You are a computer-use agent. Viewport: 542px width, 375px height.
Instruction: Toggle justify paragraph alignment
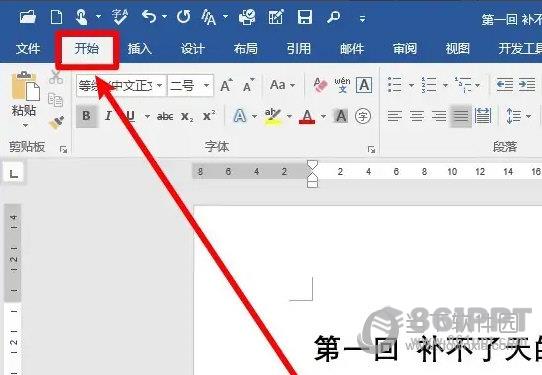click(x=460, y=116)
